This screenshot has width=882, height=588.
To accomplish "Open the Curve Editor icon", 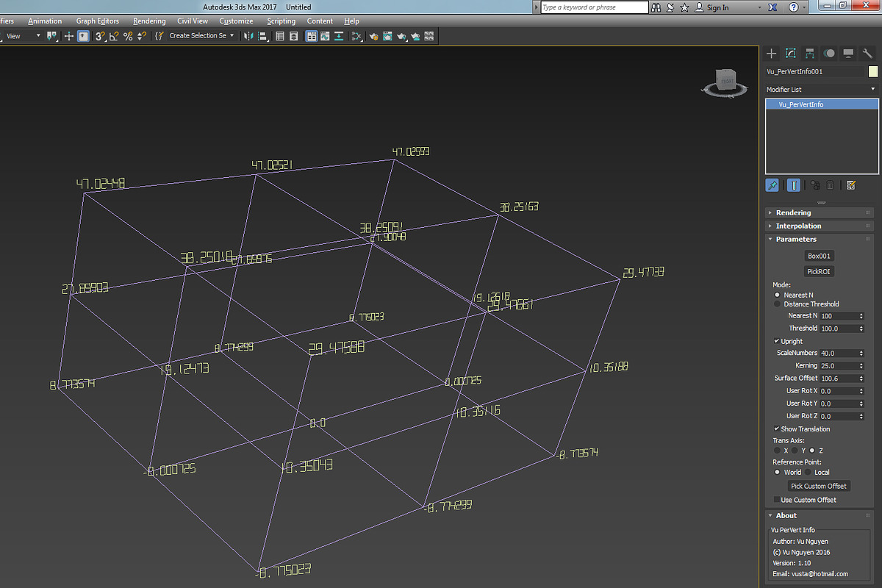I will [326, 35].
